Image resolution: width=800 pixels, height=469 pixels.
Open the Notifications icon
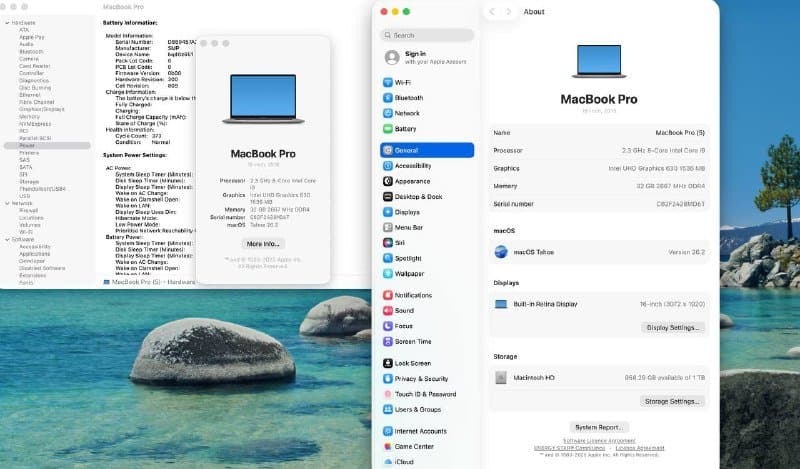388,295
